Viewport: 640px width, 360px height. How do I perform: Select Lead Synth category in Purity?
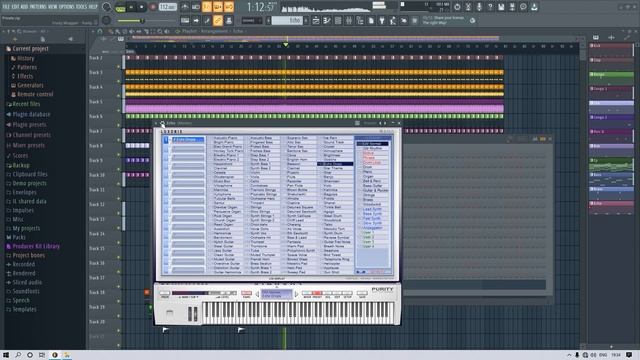click(x=372, y=209)
